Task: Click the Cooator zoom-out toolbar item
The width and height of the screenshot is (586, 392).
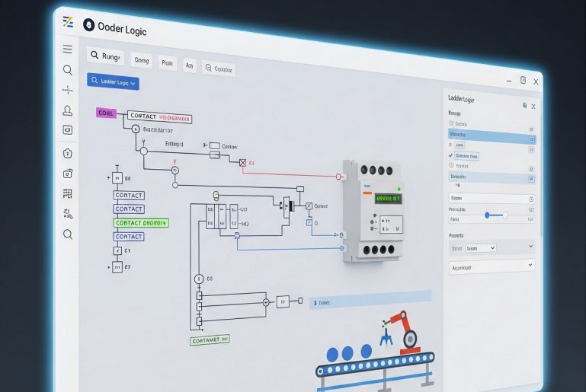Action: click(219, 69)
